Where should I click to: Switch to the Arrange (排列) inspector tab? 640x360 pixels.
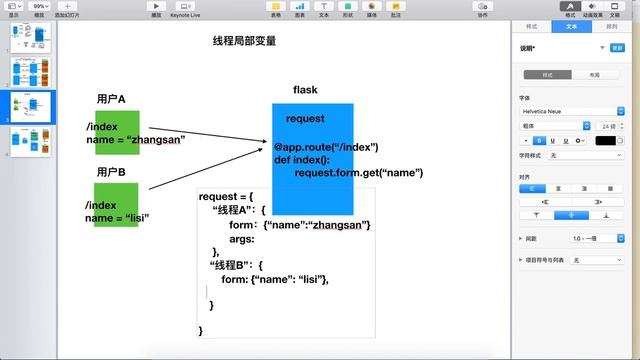pyautogui.click(x=611, y=27)
